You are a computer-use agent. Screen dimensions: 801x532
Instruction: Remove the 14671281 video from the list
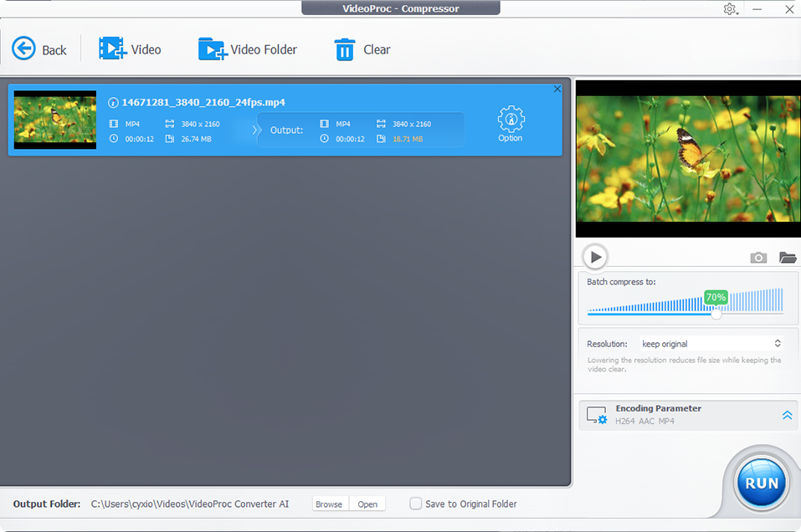pyautogui.click(x=557, y=89)
